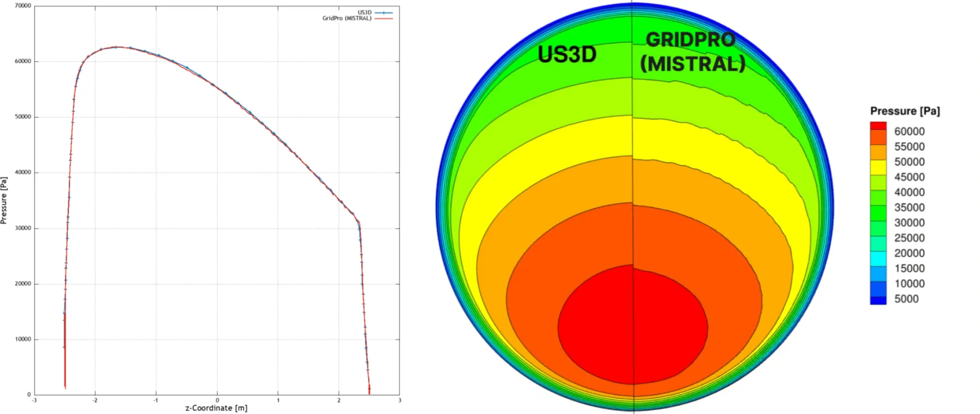Click the 40000 tick label on the plot y-axis
Viewport: 980px width, 414px height.
(23, 172)
